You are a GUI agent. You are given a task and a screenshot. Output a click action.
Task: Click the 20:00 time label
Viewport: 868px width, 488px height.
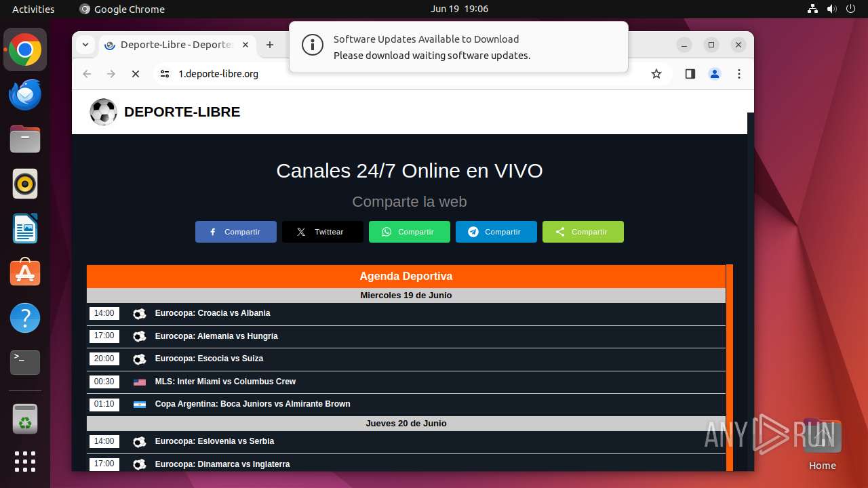104,359
